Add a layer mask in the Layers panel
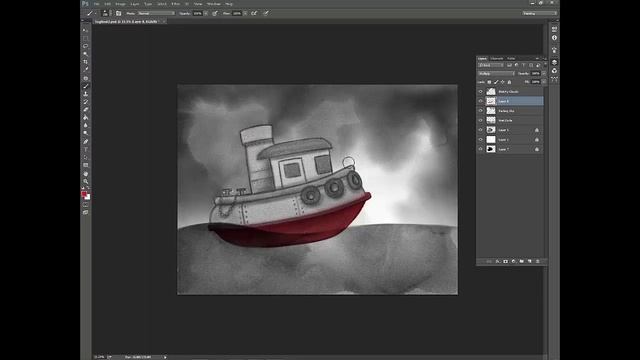The height and width of the screenshot is (360, 640). pyautogui.click(x=505, y=261)
